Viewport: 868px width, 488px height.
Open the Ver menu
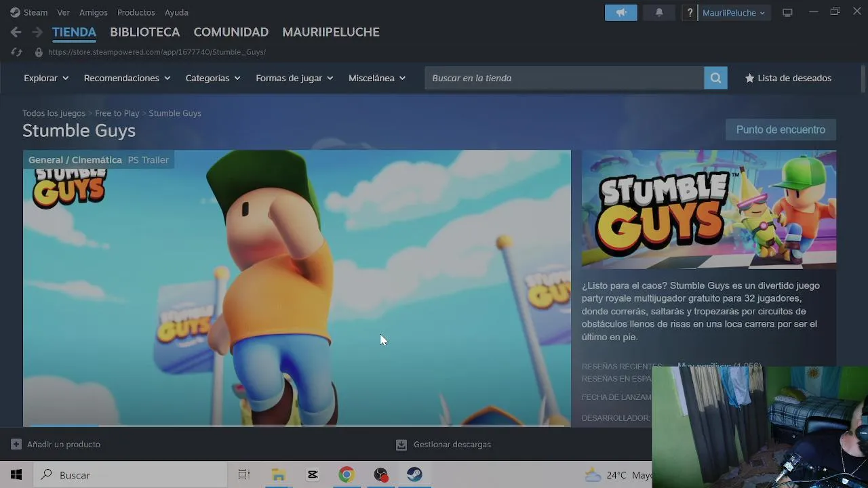[x=63, y=12]
